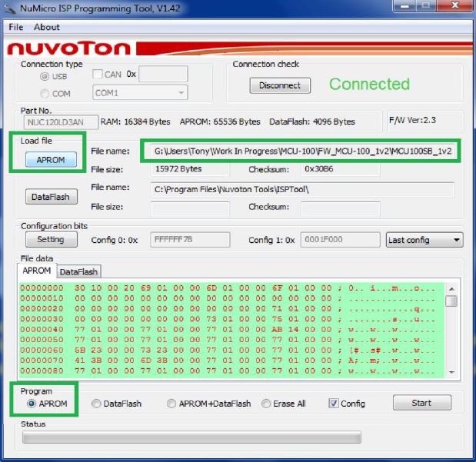Screen dimensions: 476x462
Task: Toggle the Config checkbox
Action: [x=334, y=404]
